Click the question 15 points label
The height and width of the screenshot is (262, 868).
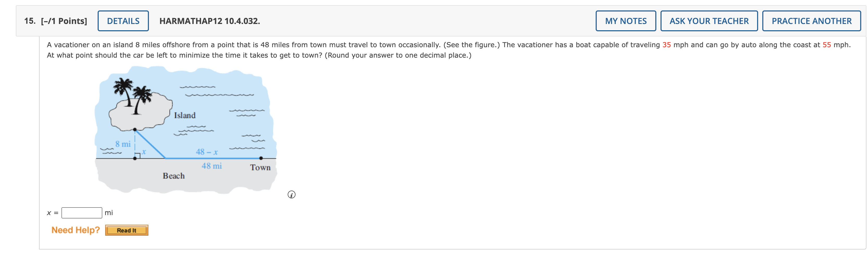(56, 21)
